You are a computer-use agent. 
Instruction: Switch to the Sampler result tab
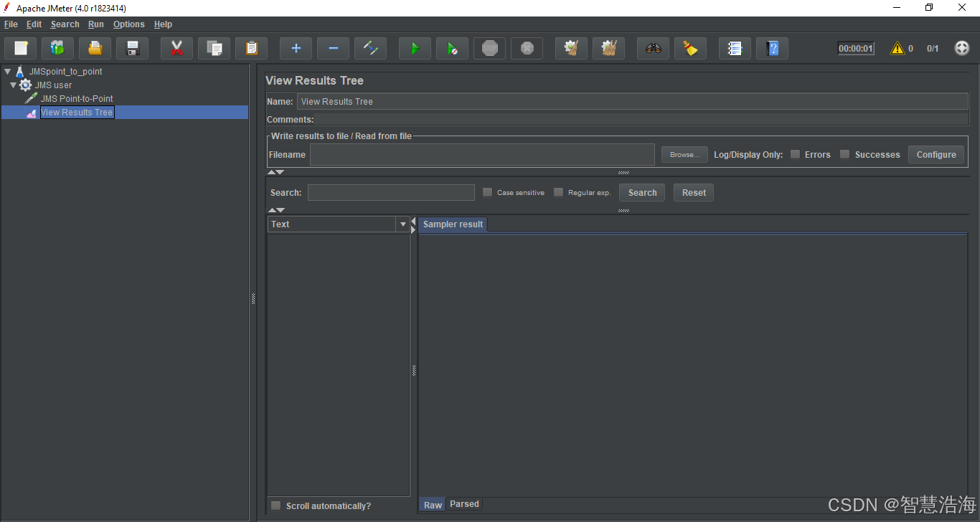pyautogui.click(x=453, y=224)
